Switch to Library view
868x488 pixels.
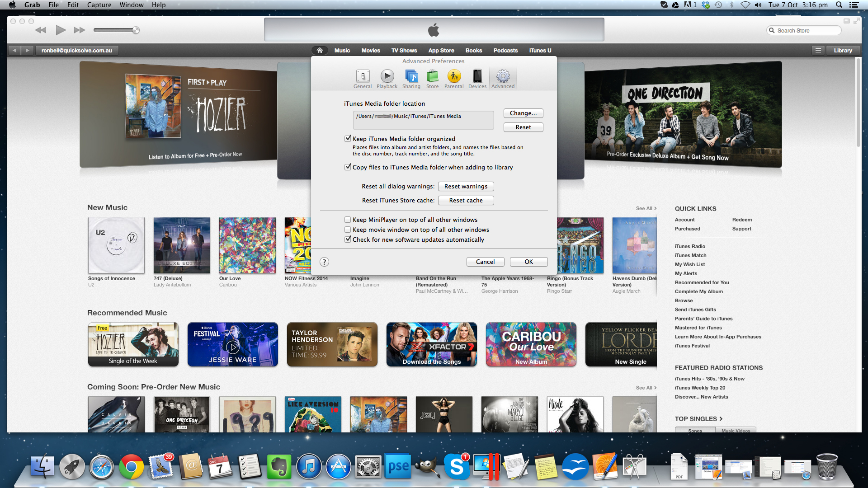[x=843, y=50]
